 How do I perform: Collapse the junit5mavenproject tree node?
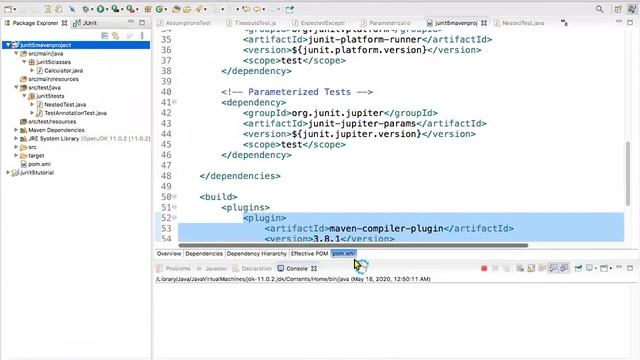click(x=8, y=45)
